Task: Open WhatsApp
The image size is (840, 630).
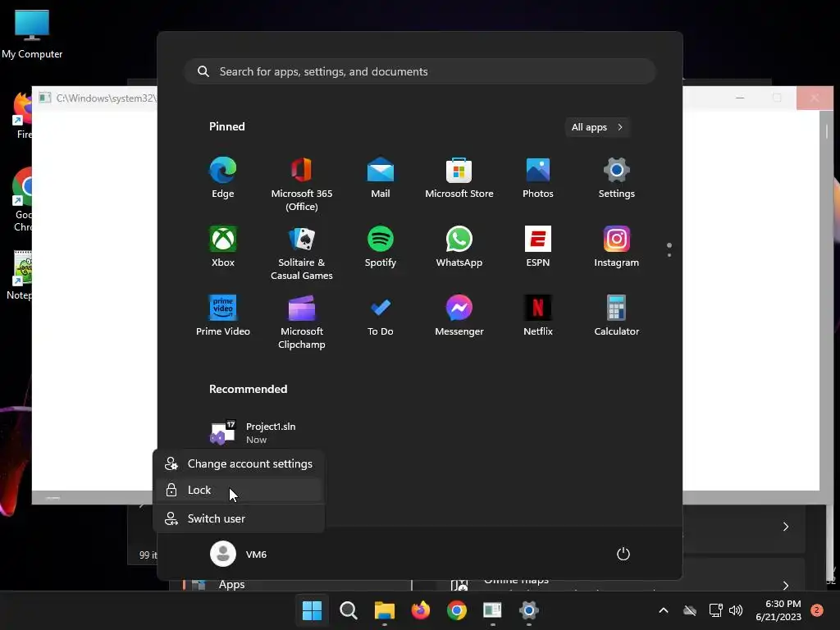Action: (x=459, y=247)
